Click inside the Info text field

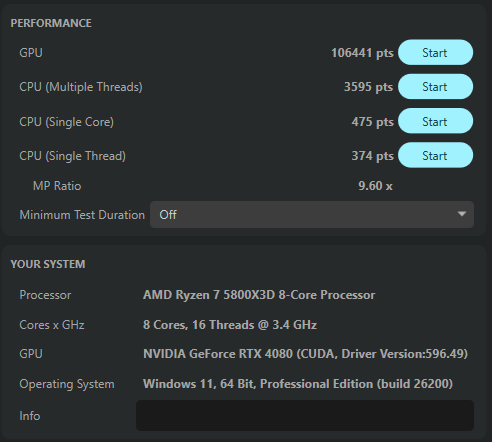(x=305, y=415)
